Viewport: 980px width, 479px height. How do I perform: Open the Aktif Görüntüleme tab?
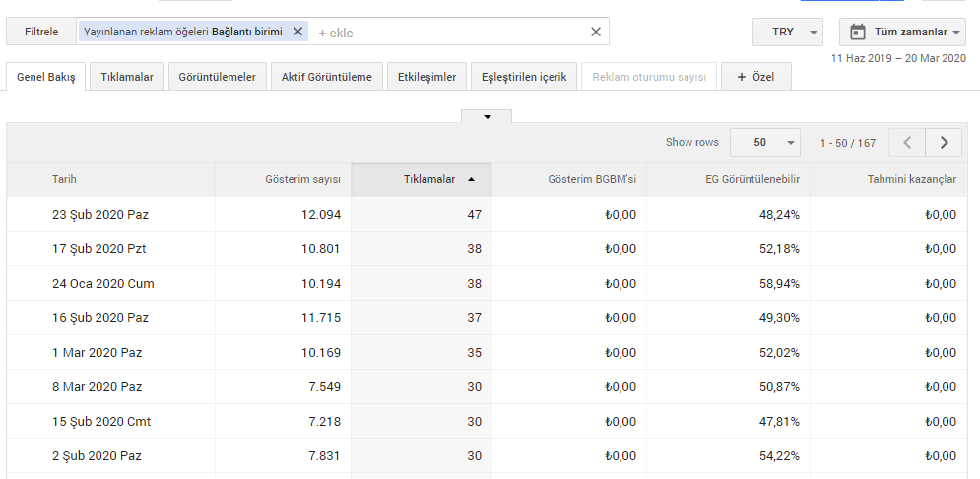pos(326,77)
